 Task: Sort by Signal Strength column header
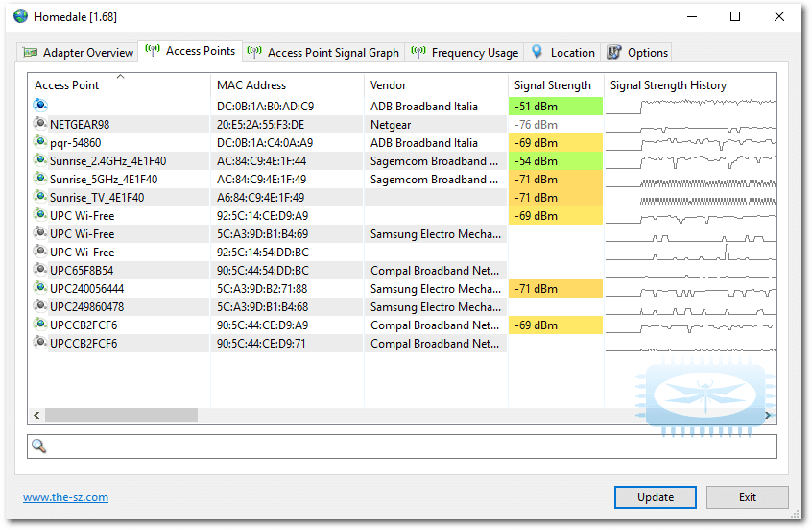point(556,84)
